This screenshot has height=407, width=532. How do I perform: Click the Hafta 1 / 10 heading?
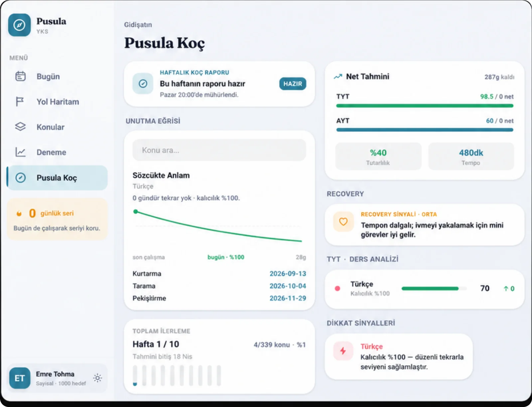pos(156,344)
